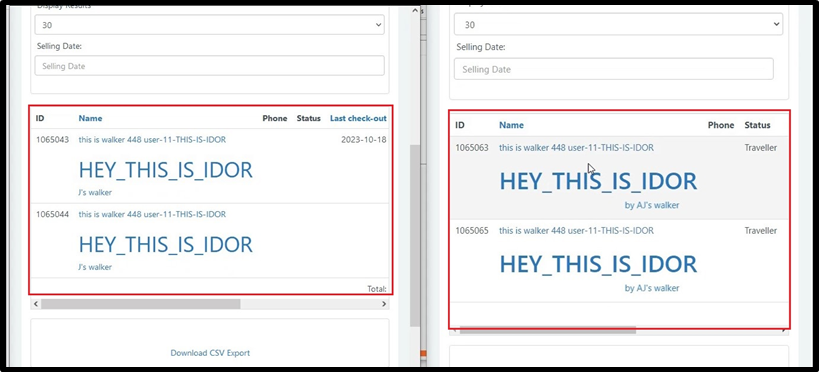Viewport: 819px width, 372px height.
Task: Select ID cell 1065044
Action: click(x=52, y=214)
